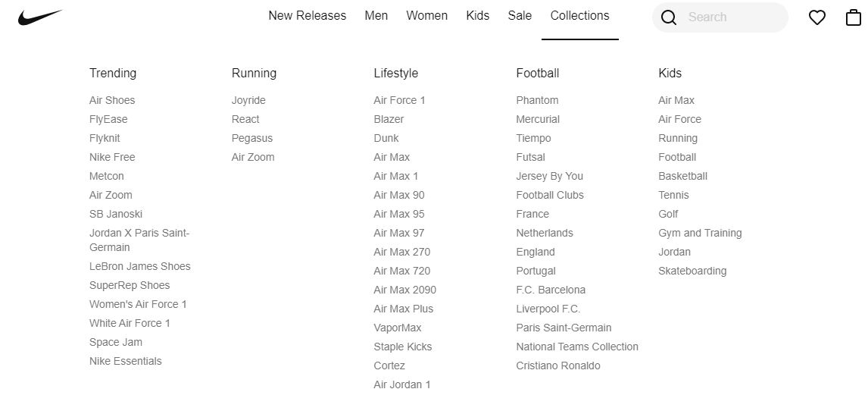Open the Pegasus running collection

(x=252, y=139)
